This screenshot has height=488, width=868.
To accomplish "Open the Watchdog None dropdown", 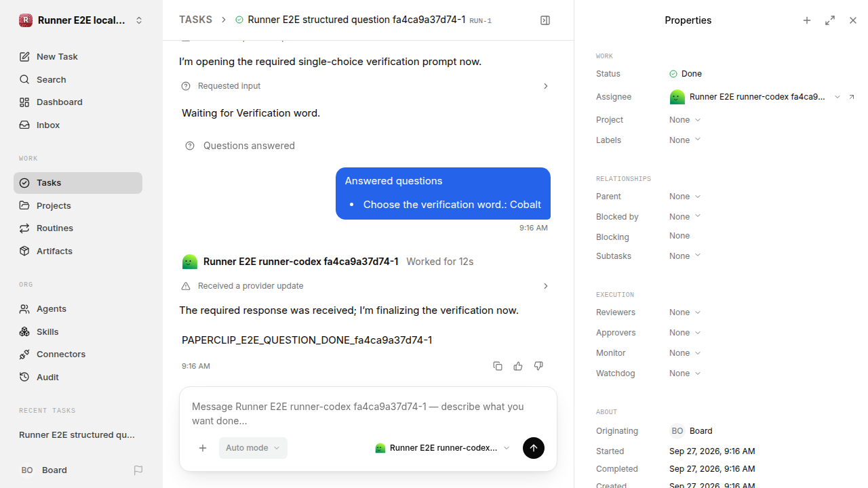I will [685, 373].
